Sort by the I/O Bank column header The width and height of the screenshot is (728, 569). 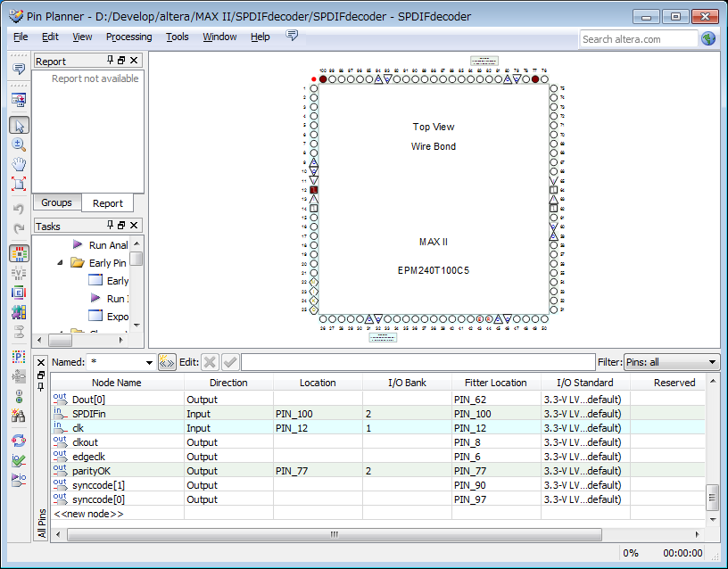407,383
